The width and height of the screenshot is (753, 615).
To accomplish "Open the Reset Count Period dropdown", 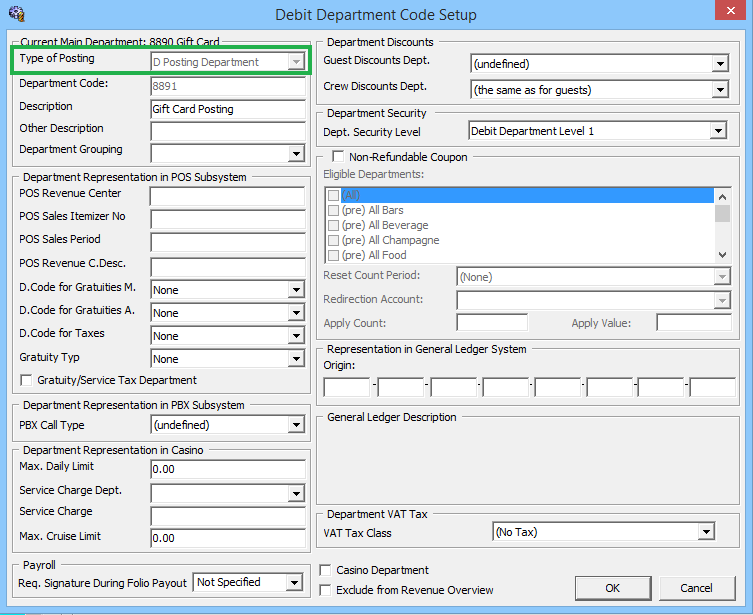I will click(x=722, y=277).
